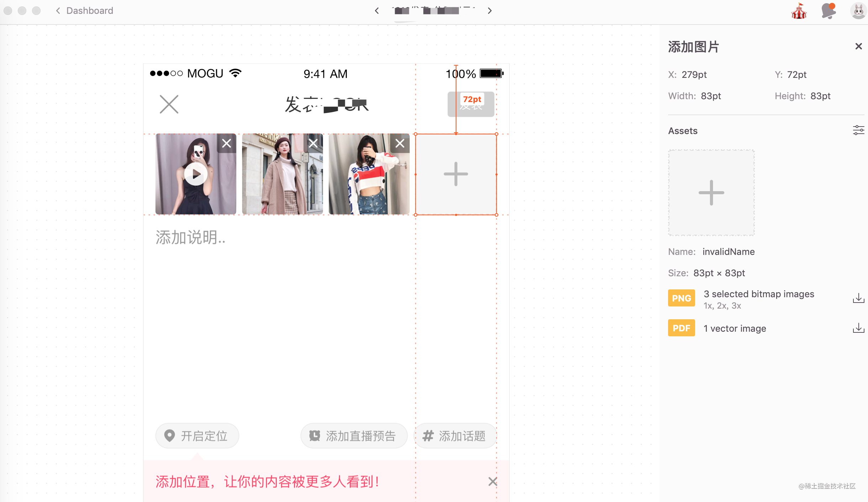This screenshot has width=868, height=502.
Task: Click the PDF format badge
Action: tap(681, 328)
